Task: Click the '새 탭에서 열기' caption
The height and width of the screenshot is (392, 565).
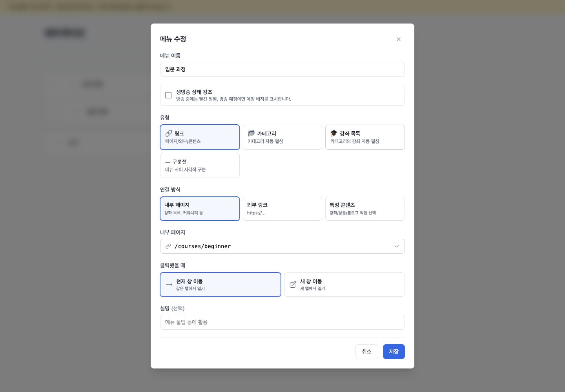Action: pyautogui.click(x=313, y=289)
